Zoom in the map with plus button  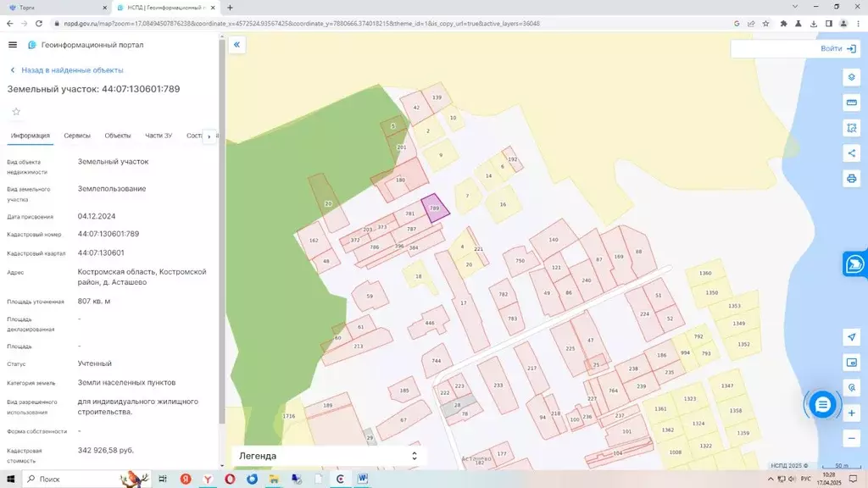(x=851, y=413)
